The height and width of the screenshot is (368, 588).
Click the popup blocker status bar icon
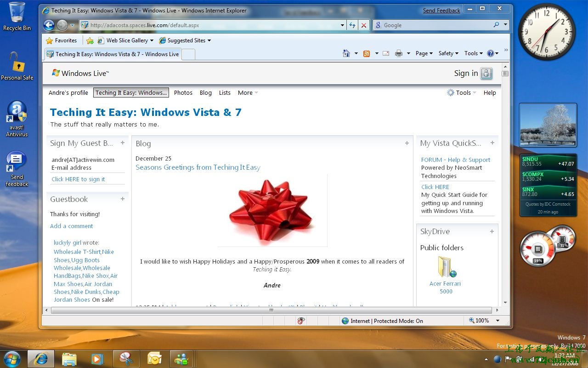point(301,321)
